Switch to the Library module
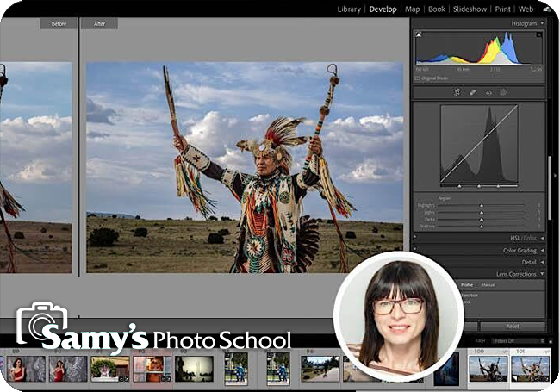Image resolution: width=560 pixels, height=392 pixels. (349, 9)
